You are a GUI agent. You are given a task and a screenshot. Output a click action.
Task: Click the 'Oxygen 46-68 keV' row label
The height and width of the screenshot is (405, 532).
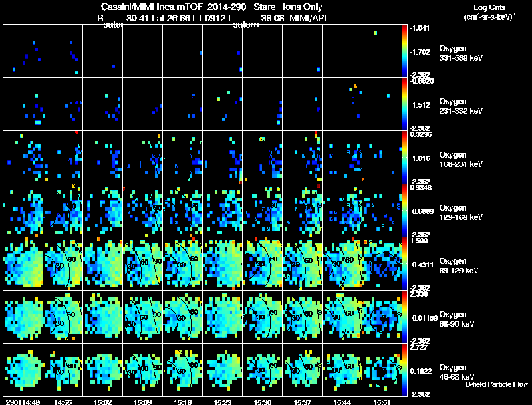tap(457, 372)
